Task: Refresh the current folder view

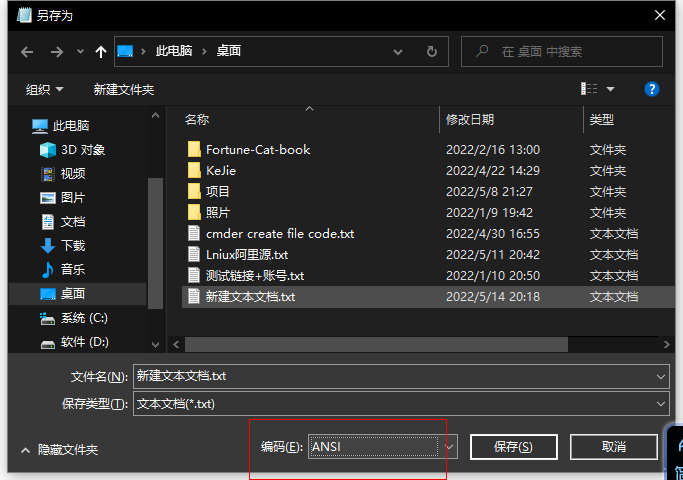Action: click(432, 52)
